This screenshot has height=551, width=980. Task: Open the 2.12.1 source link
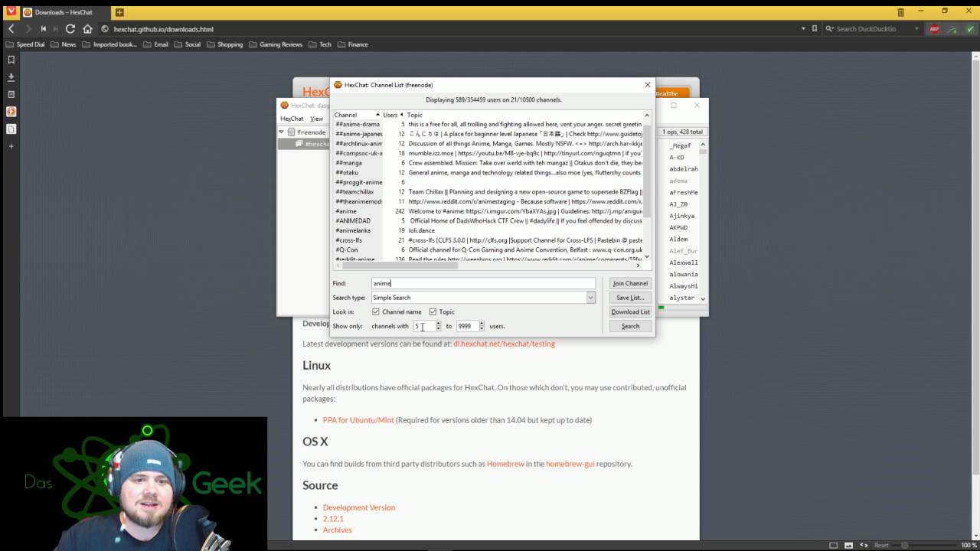tap(333, 519)
